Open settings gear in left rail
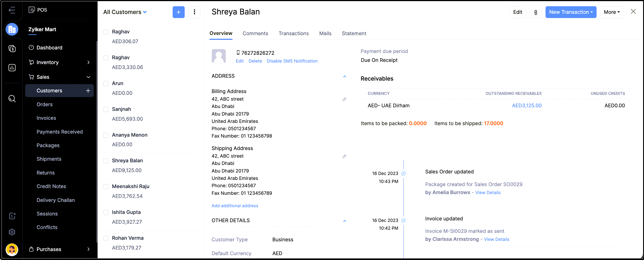The width and height of the screenshot is (644, 260). 12,232
